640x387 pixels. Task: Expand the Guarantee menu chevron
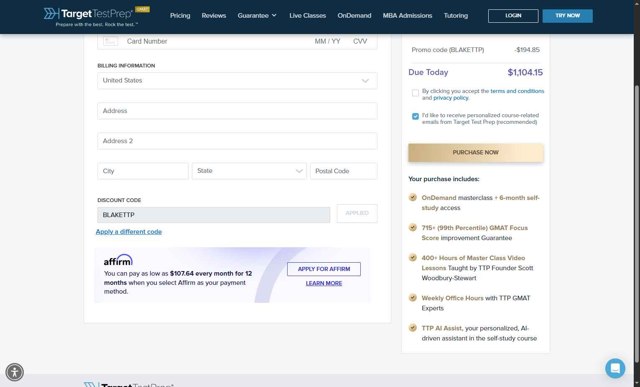[274, 16]
